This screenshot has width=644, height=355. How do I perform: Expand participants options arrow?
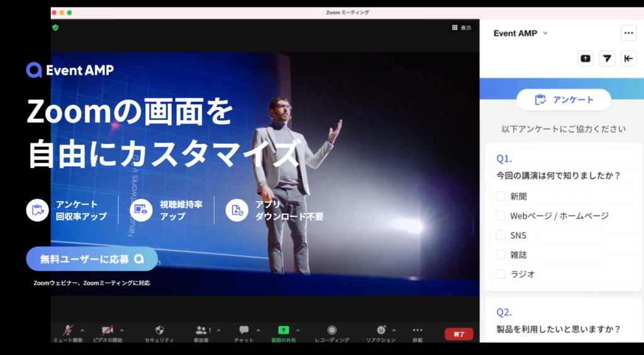click(218, 330)
